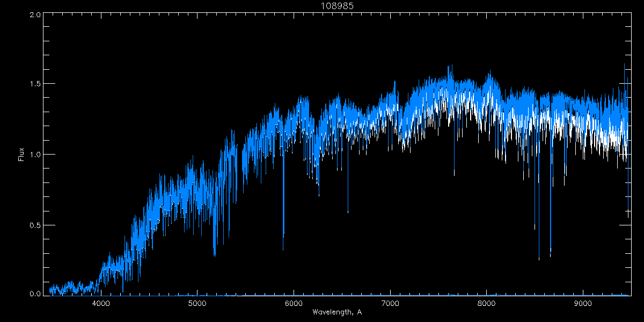
Task: Click the Wavelength, A x-axis label
Action: coord(336,312)
